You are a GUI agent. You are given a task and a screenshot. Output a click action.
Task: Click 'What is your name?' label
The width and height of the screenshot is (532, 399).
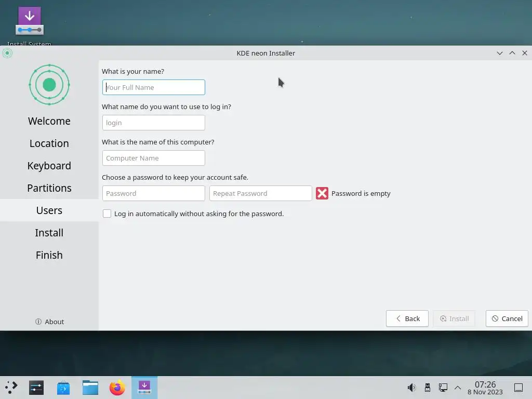[x=133, y=71]
